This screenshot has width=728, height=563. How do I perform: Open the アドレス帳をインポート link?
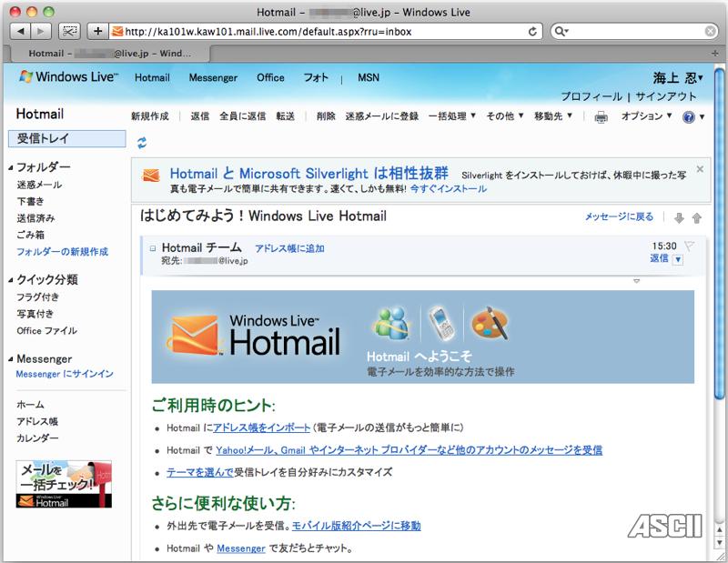pyautogui.click(x=261, y=428)
